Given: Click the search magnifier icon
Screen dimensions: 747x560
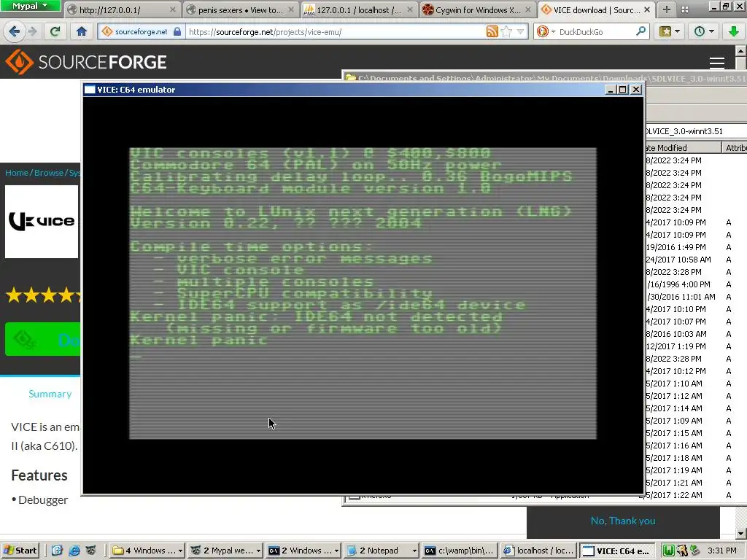Looking at the screenshot, I should pyautogui.click(x=640, y=32).
